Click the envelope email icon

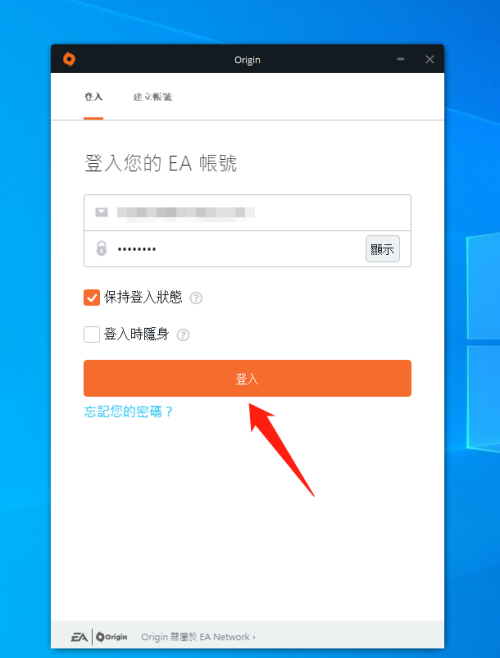pos(102,212)
